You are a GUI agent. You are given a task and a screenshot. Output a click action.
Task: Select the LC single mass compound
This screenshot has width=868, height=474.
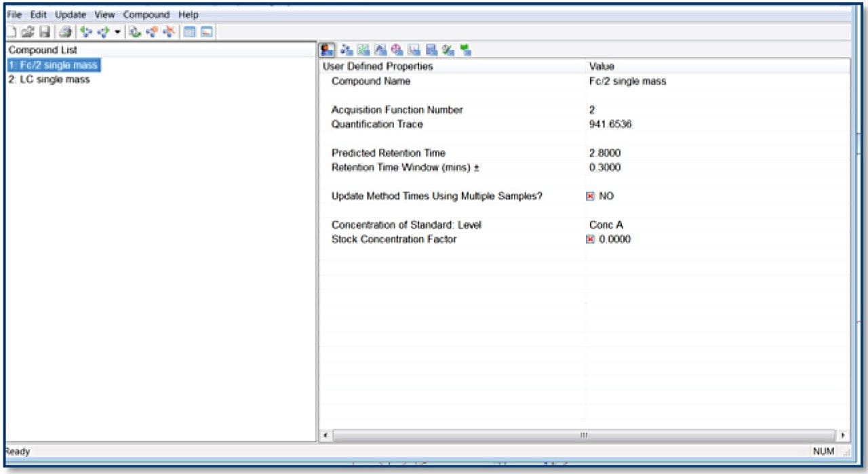click(x=49, y=79)
